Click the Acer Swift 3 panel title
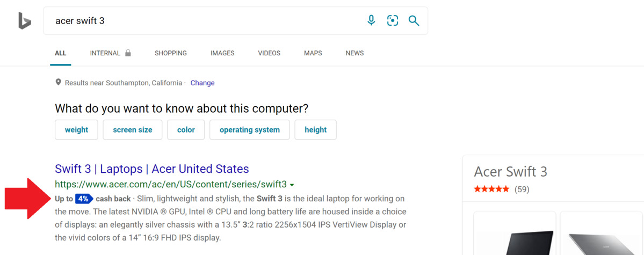The width and height of the screenshot is (644, 255). pos(510,171)
